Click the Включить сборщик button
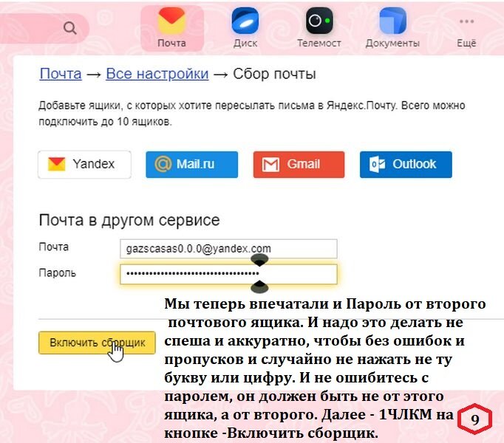Screen dimensions: 504x443 pyautogui.click(x=97, y=343)
